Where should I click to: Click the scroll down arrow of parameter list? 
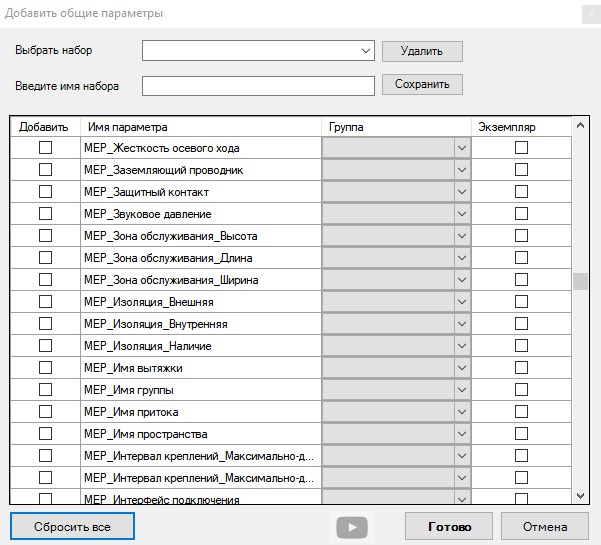point(580,496)
